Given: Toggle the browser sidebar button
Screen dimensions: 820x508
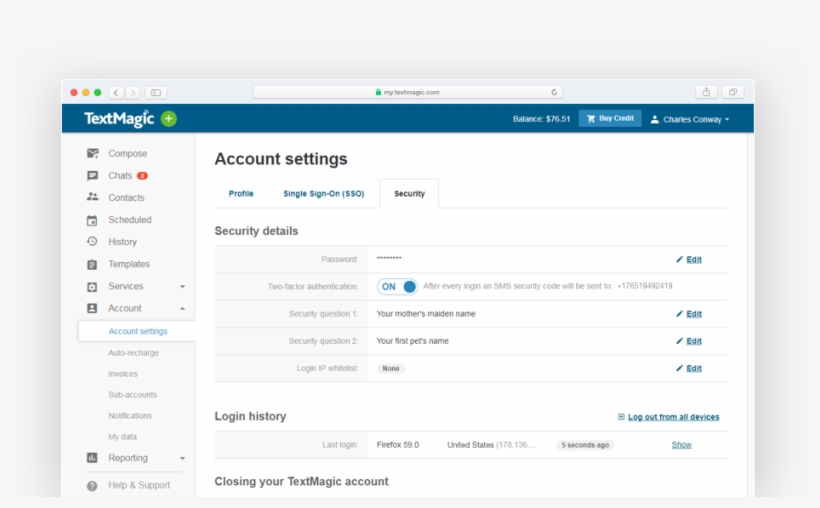Looking at the screenshot, I should (x=156, y=93).
